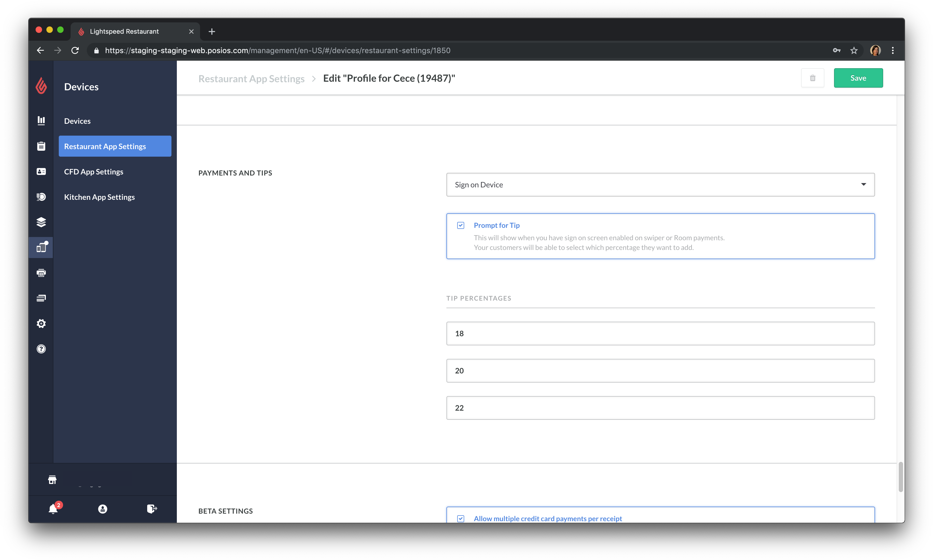Image resolution: width=933 pixels, height=560 pixels.
Task: Open the printer icon in sidebar
Action: (x=41, y=273)
